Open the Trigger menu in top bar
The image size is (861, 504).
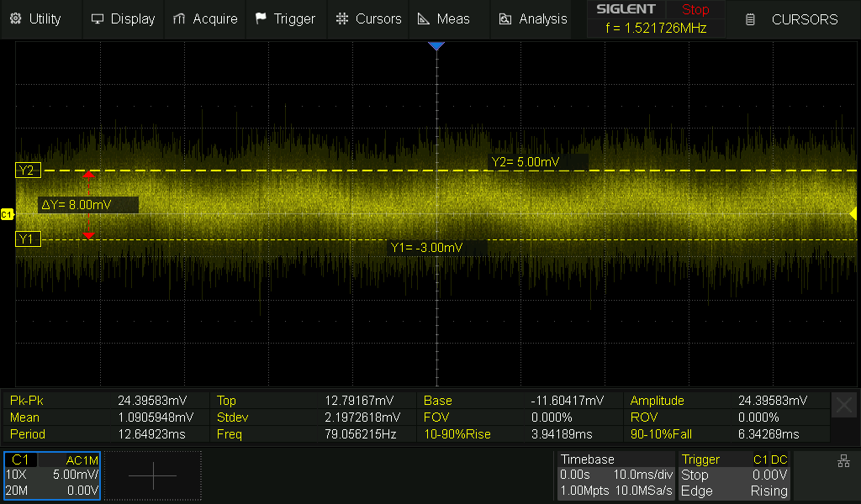click(x=285, y=18)
